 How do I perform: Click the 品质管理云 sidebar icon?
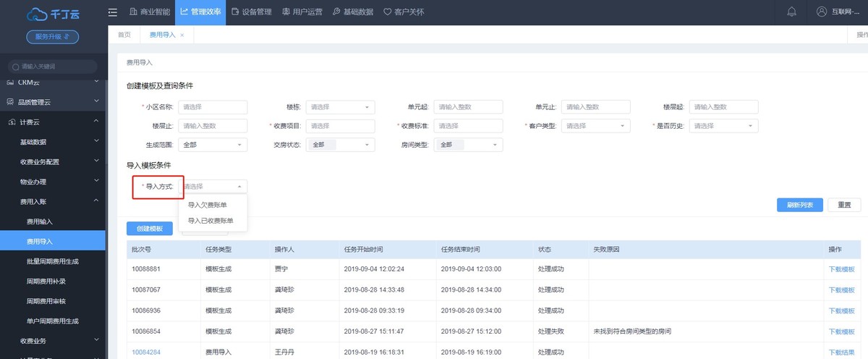pos(10,102)
